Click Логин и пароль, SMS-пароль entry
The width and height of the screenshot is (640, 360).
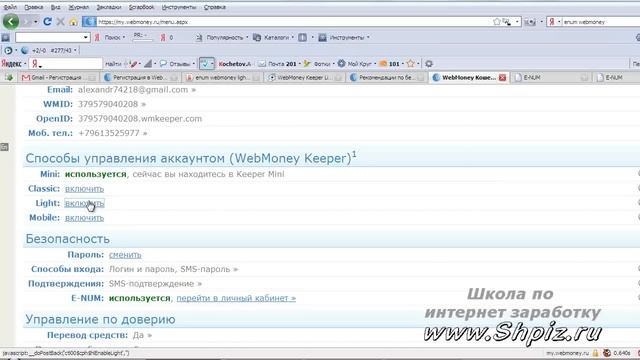pos(170,269)
